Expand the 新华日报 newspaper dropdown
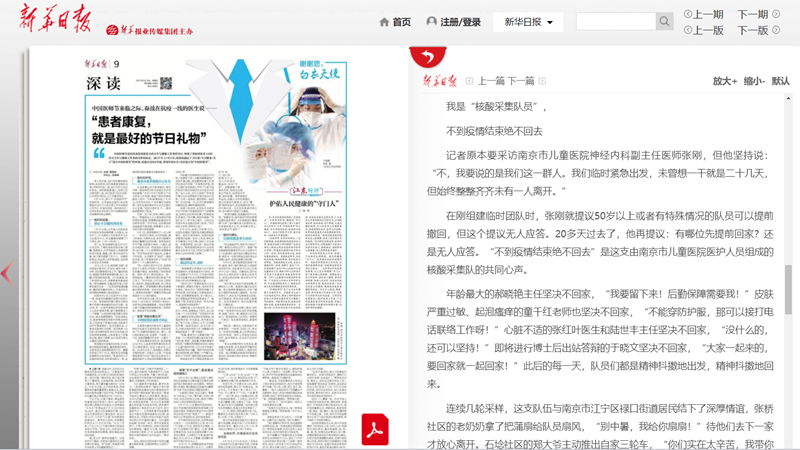This screenshot has width=800, height=450. (x=528, y=22)
